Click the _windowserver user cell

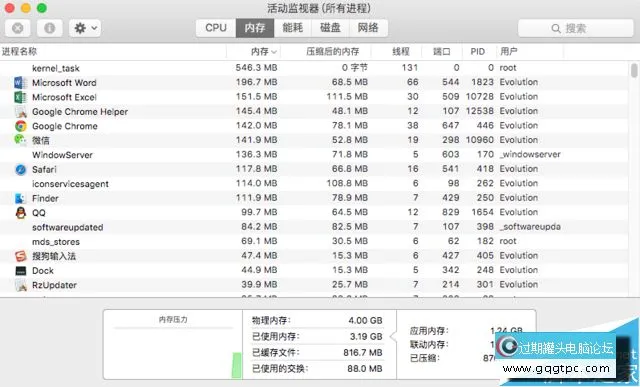click(530, 155)
